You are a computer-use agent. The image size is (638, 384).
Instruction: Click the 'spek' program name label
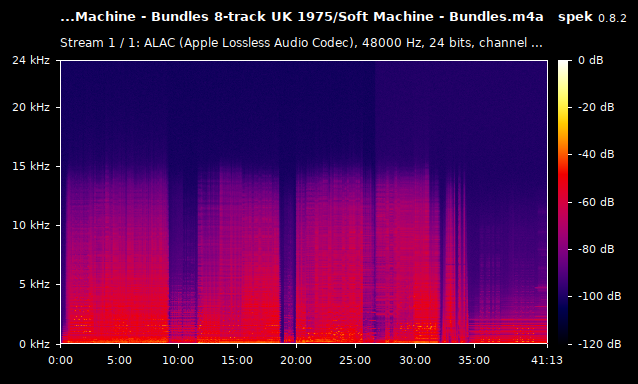pyautogui.click(x=575, y=17)
